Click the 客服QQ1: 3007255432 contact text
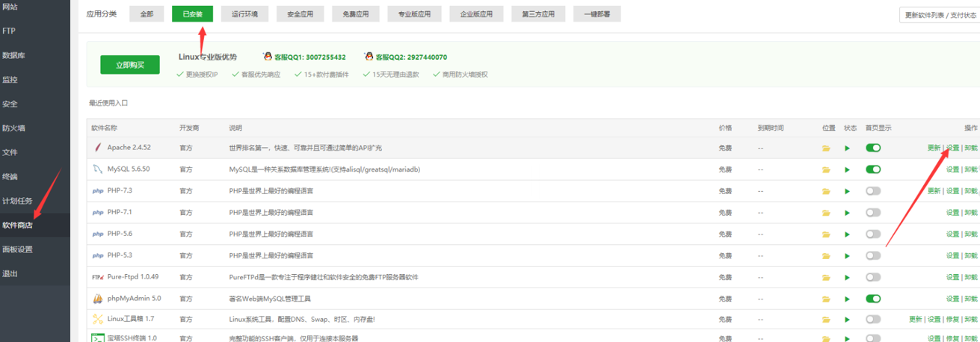 tap(310, 57)
